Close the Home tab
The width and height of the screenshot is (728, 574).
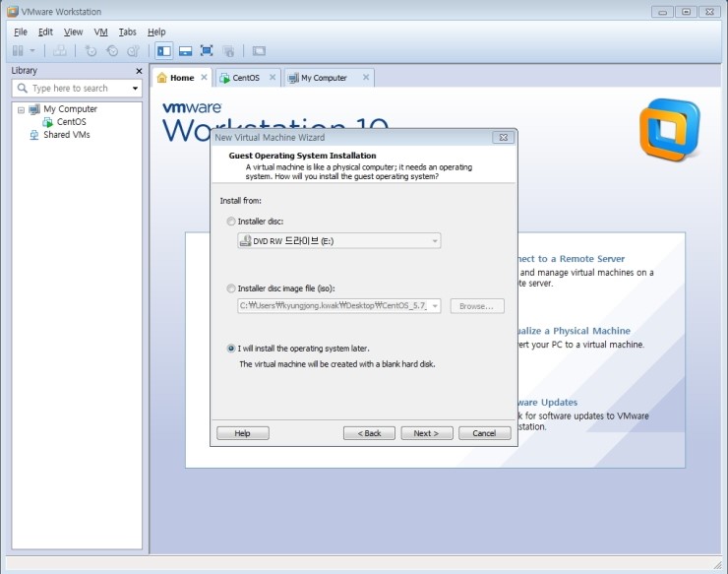(x=204, y=77)
